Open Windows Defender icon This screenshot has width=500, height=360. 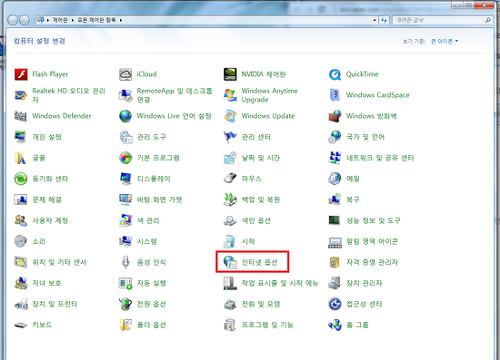point(21,116)
